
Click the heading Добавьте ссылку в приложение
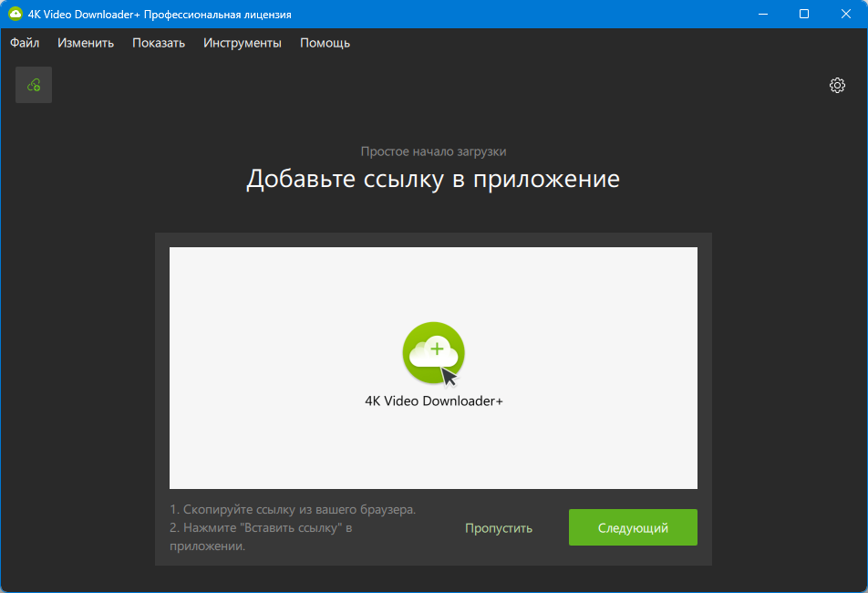coord(433,179)
